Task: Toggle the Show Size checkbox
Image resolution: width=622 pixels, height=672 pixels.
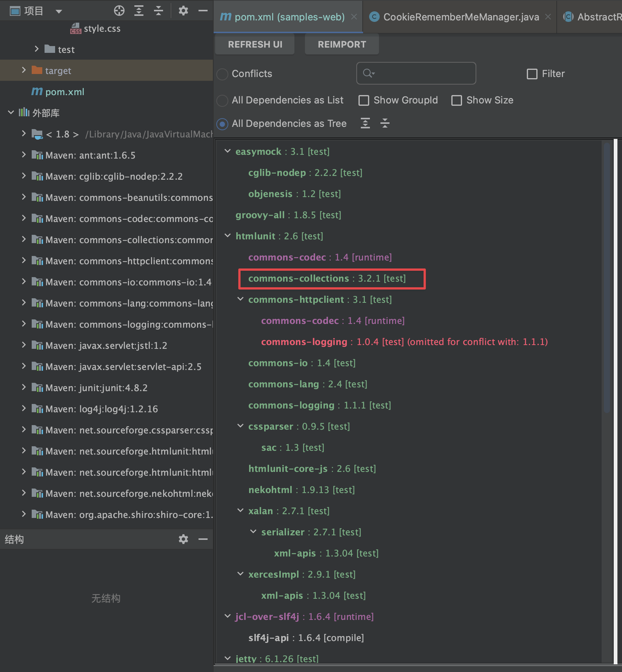Action: 457,100
